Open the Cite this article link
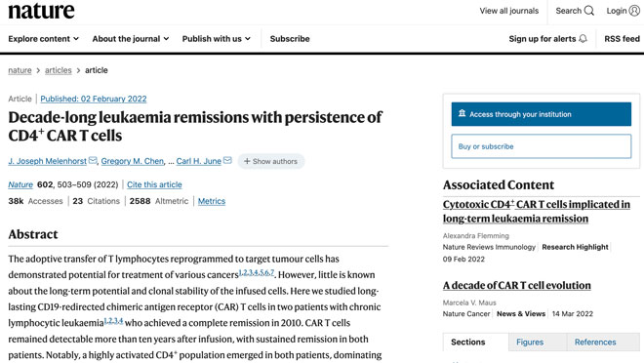The width and height of the screenshot is (644, 363). pyautogui.click(x=154, y=184)
